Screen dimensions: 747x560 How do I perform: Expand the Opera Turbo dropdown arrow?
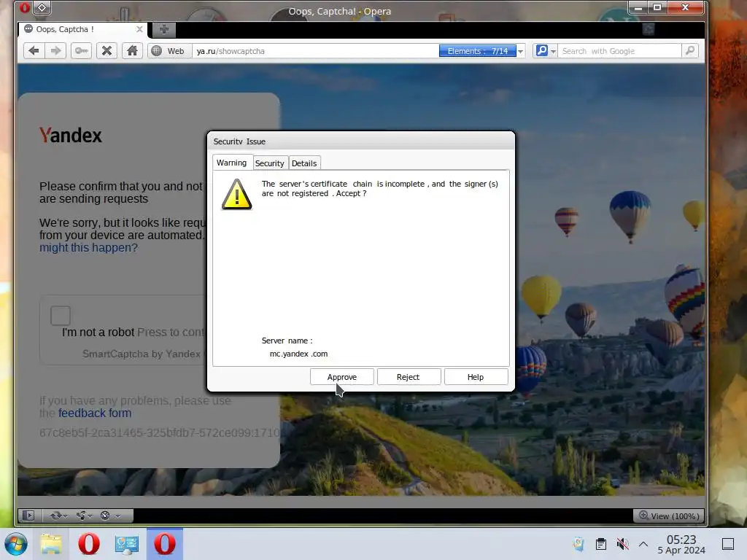[117, 516]
